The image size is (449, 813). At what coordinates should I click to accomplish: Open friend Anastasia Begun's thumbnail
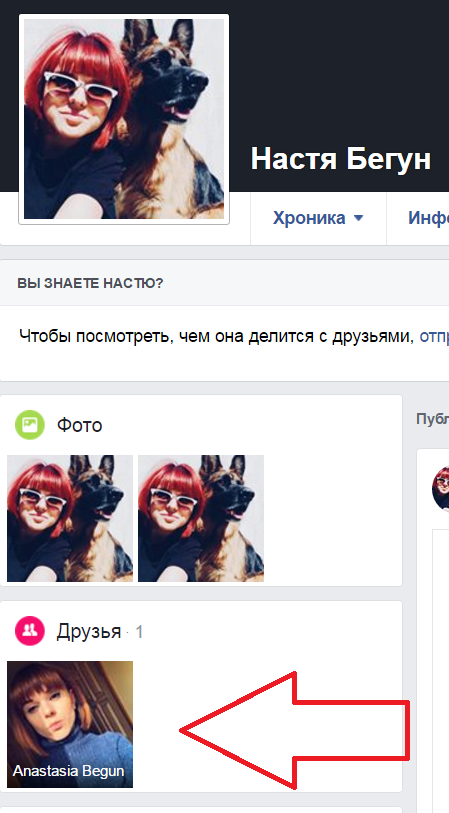(x=70, y=724)
